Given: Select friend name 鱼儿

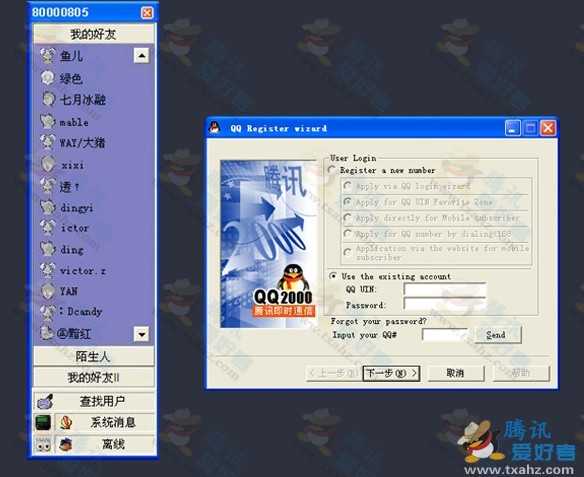Looking at the screenshot, I should tap(71, 56).
